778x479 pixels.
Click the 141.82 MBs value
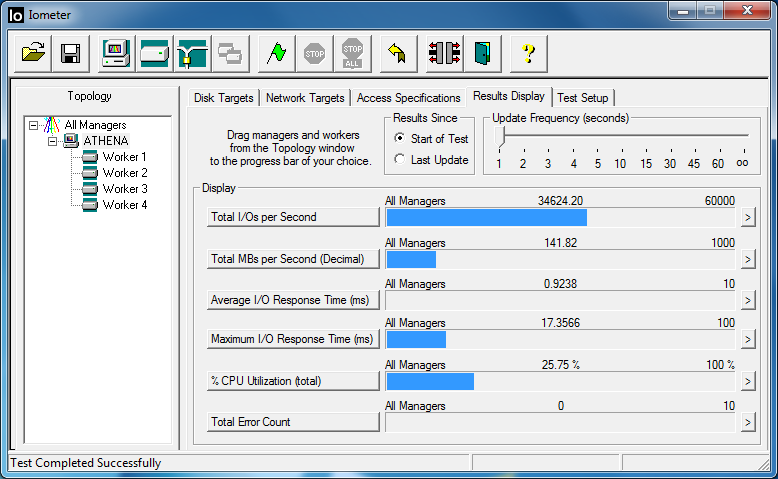pyautogui.click(x=560, y=243)
